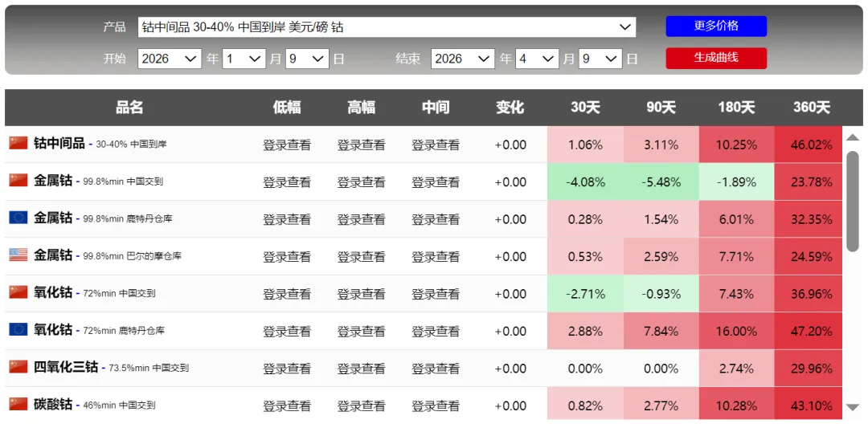Click EU flag icon for 金属钴 鹿特丹仓库
The image size is (868, 428).
pos(18,218)
